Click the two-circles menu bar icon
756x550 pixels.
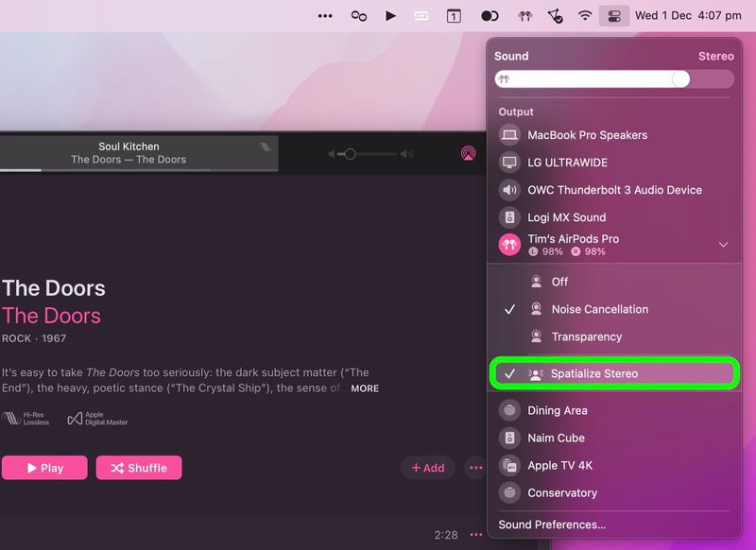click(x=359, y=16)
